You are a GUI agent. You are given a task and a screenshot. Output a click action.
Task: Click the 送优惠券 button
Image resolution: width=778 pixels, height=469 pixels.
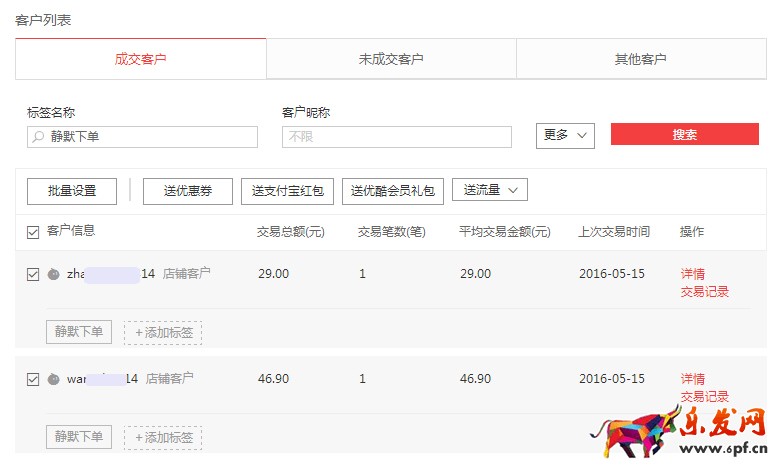(188, 191)
